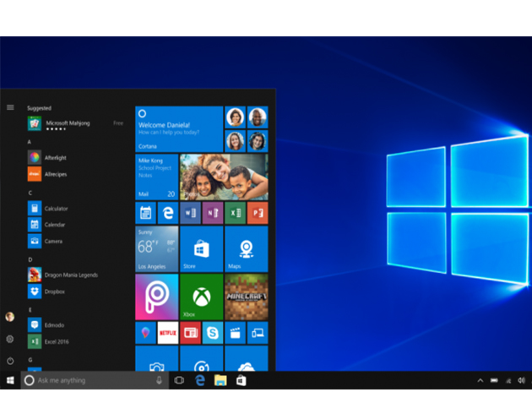Launch the Netflix tile
The height and width of the screenshot is (414, 532).
[x=168, y=333]
